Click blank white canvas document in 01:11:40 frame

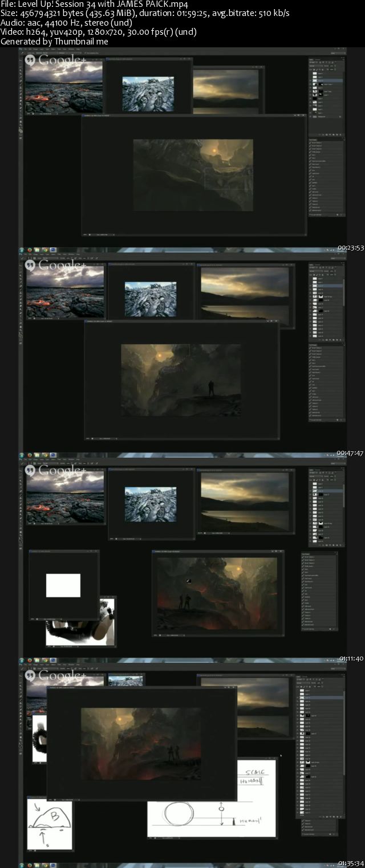click(63, 585)
